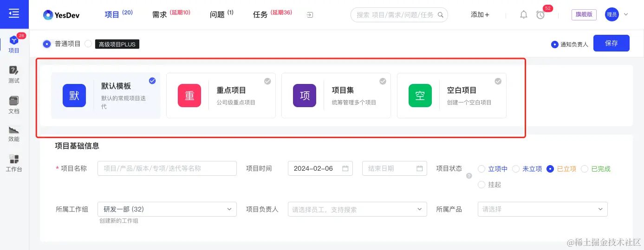The image size is (644, 250).
Task: Open the 项目负责人 dropdown
Action: click(358, 209)
